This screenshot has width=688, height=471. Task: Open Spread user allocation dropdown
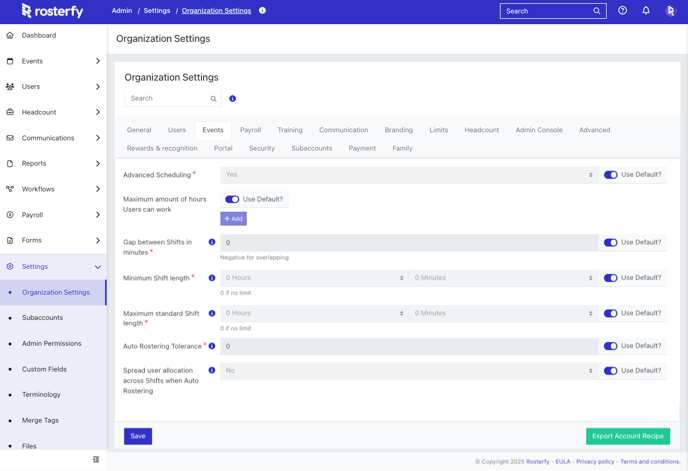pos(409,371)
